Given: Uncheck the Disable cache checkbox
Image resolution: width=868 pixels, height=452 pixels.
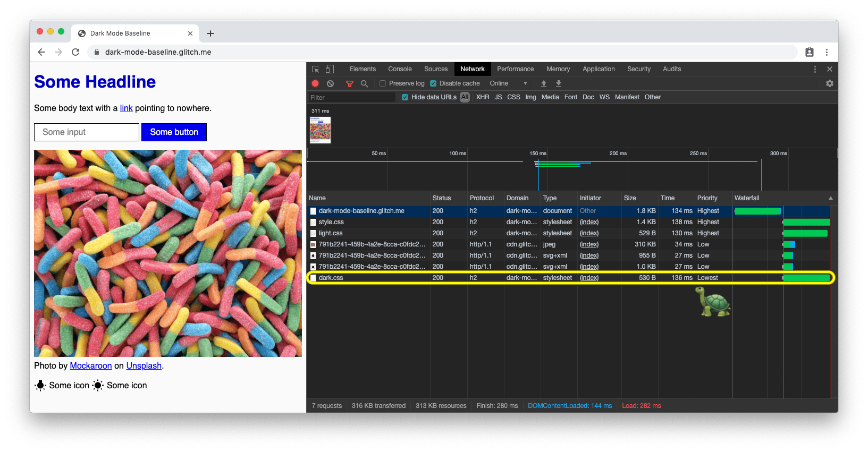Looking at the screenshot, I should 433,83.
